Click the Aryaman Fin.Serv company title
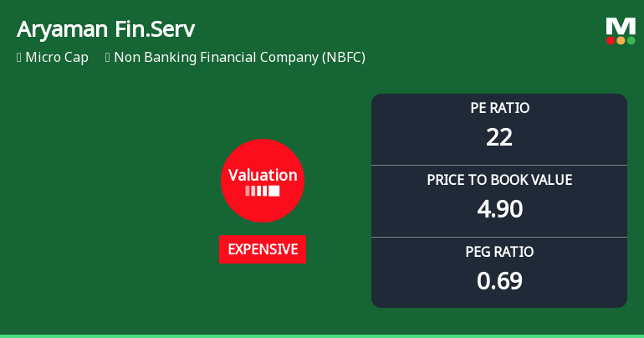644x338 pixels. pyautogui.click(x=105, y=28)
